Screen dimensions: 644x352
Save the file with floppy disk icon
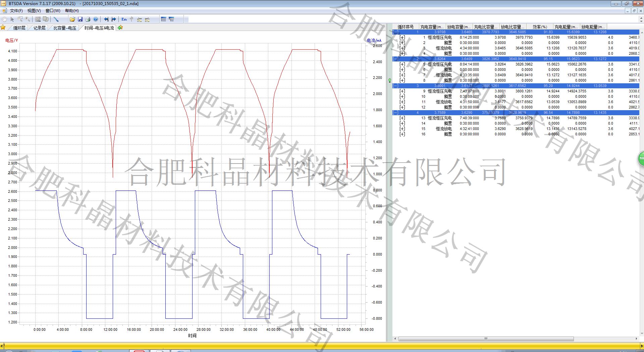coord(80,19)
